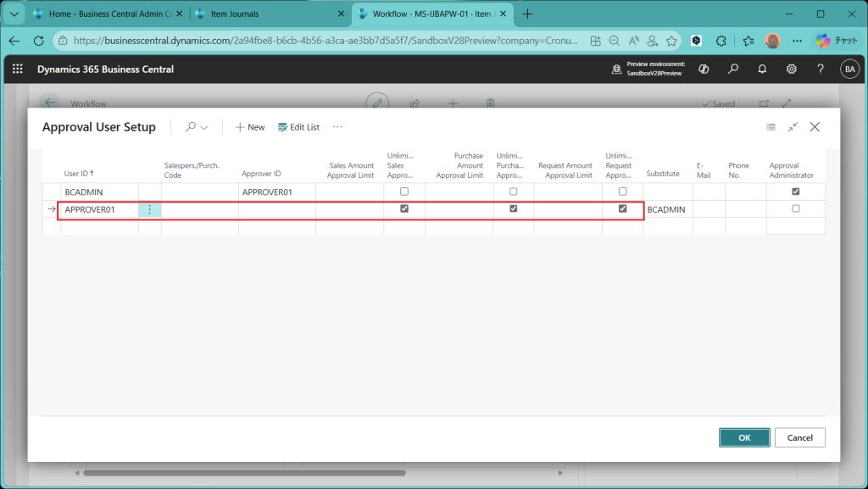Enable Unlimited Request Approval for BCADMIN
This screenshot has height=489, width=868.
623,192
